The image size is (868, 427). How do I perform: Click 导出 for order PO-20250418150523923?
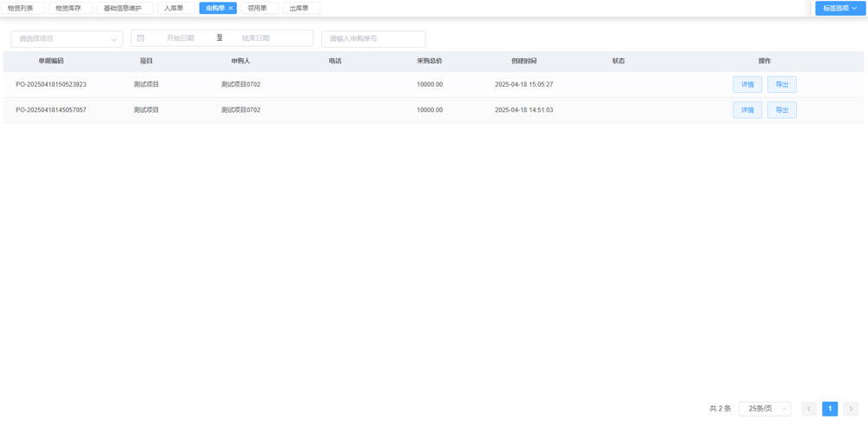point(782,85)
